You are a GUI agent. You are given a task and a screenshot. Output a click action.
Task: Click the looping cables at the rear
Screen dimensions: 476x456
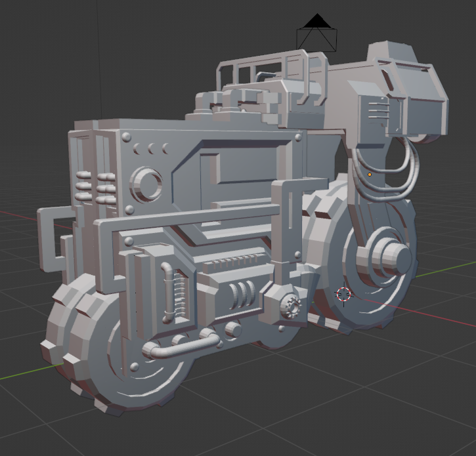click(x=385, y=170)
